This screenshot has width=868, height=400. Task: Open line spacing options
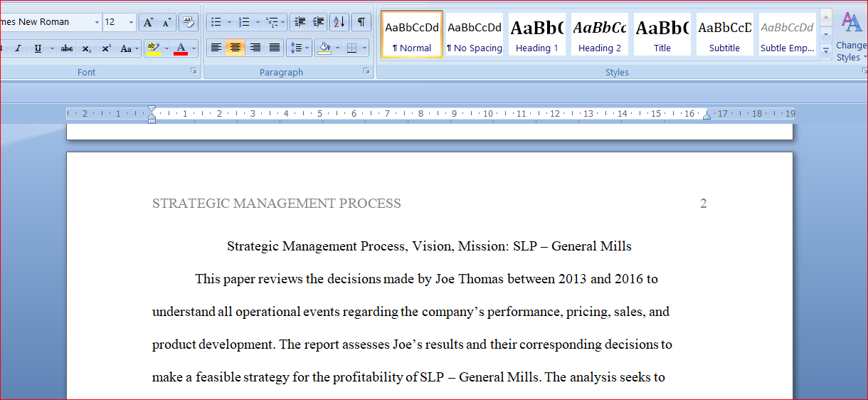(x=299, y=48)
